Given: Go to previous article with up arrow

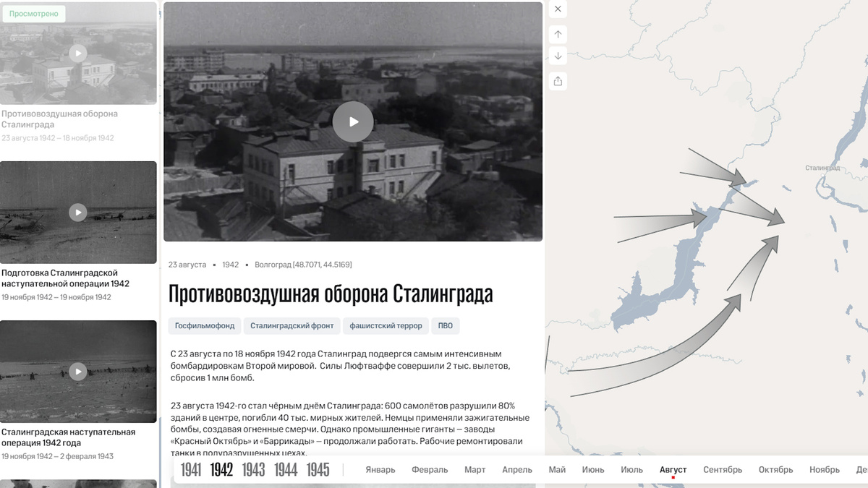Looking at the screenshot, I should point(558,34).
